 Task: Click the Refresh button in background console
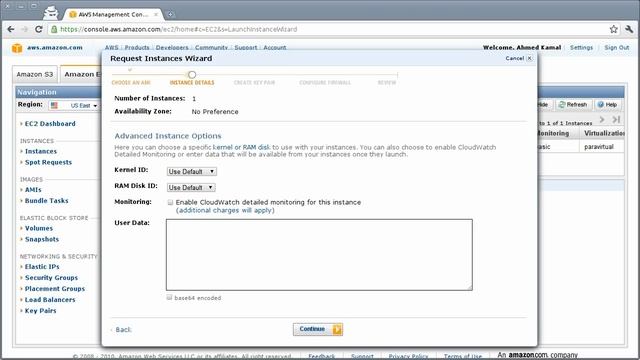coord(573,105)
